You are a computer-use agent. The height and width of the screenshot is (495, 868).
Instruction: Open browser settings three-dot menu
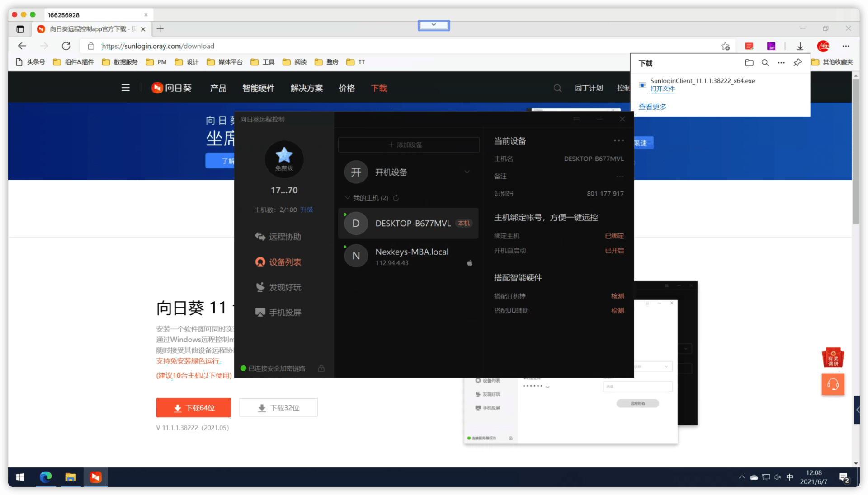click(x=846, y=46)
